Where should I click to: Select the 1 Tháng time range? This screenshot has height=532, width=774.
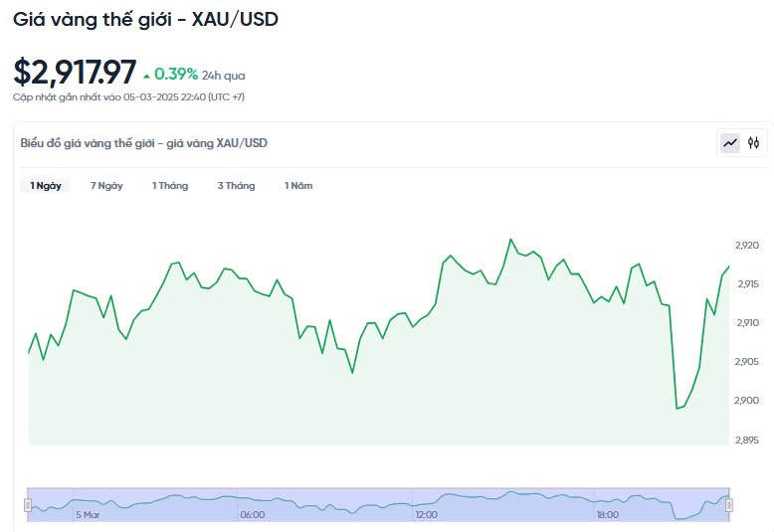click(170, 186)
